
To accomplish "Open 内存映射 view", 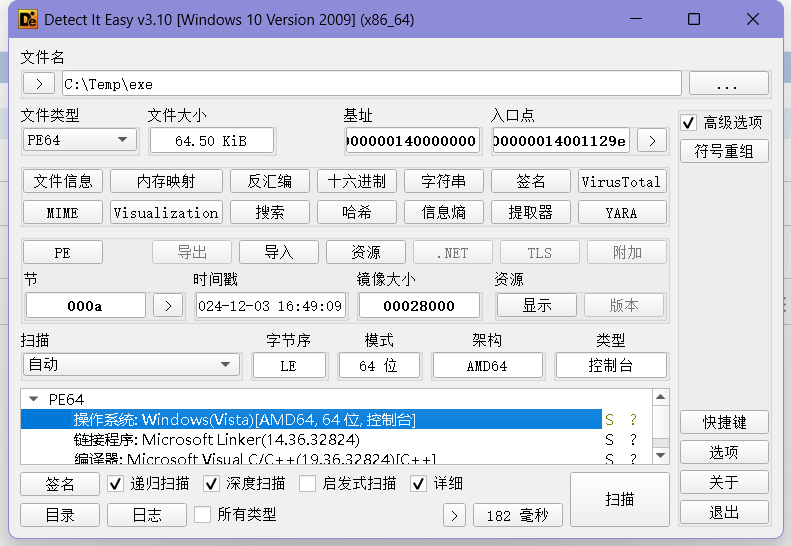I will [x=166, y=181].
